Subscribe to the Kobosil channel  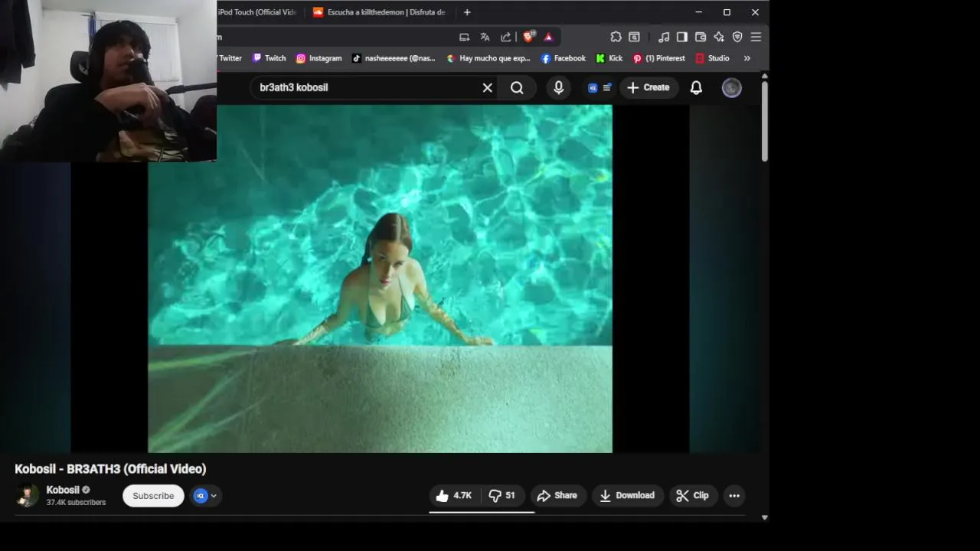click(153, 496)
